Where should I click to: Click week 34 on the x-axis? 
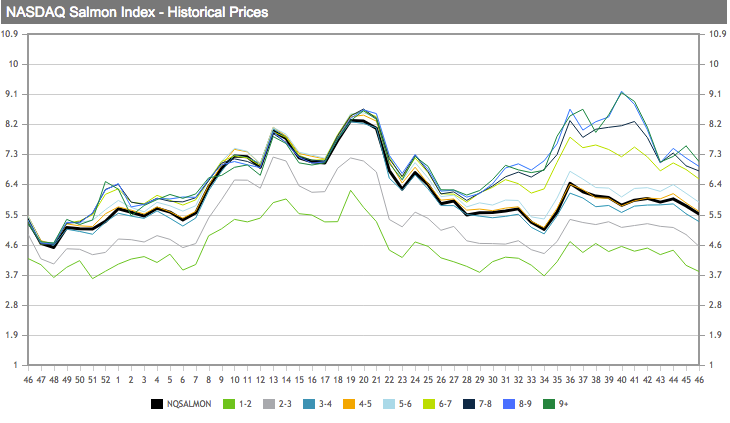point(544,380)
